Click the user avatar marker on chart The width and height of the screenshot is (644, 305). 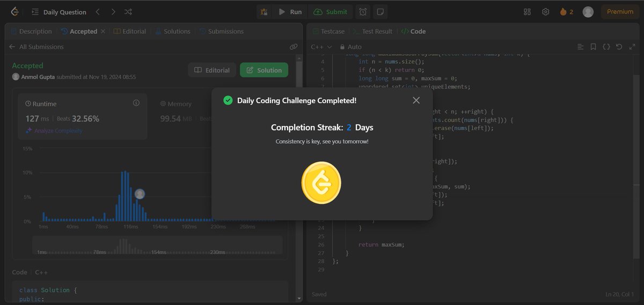point(140,194)
